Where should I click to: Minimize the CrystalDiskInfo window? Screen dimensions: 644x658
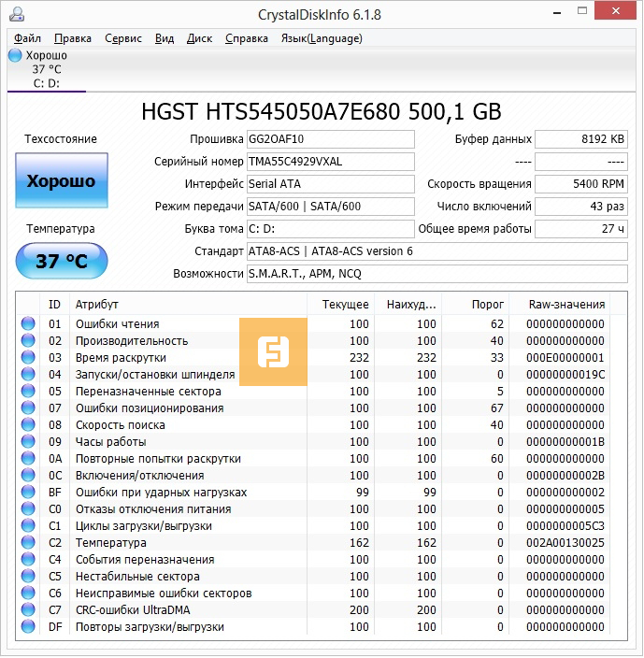557,12
